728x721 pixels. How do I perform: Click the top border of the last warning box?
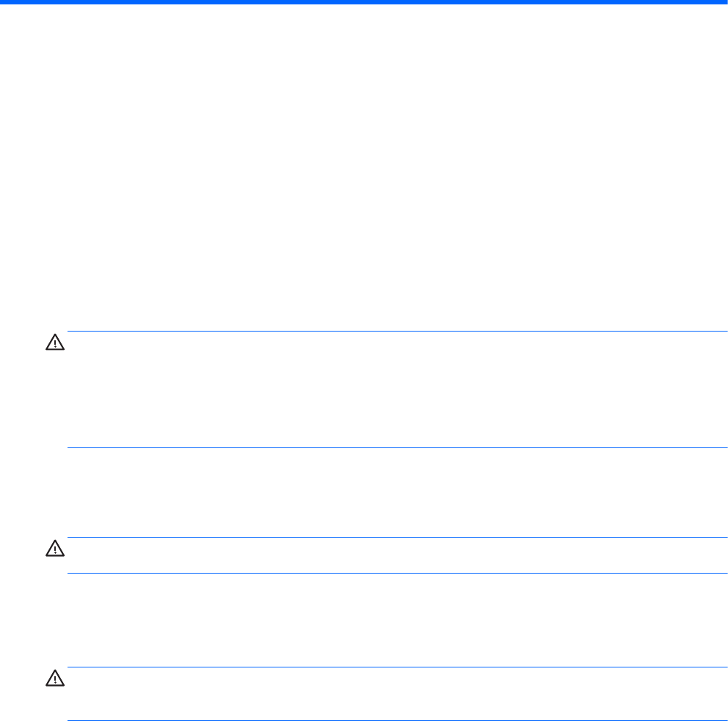point(396,667)
